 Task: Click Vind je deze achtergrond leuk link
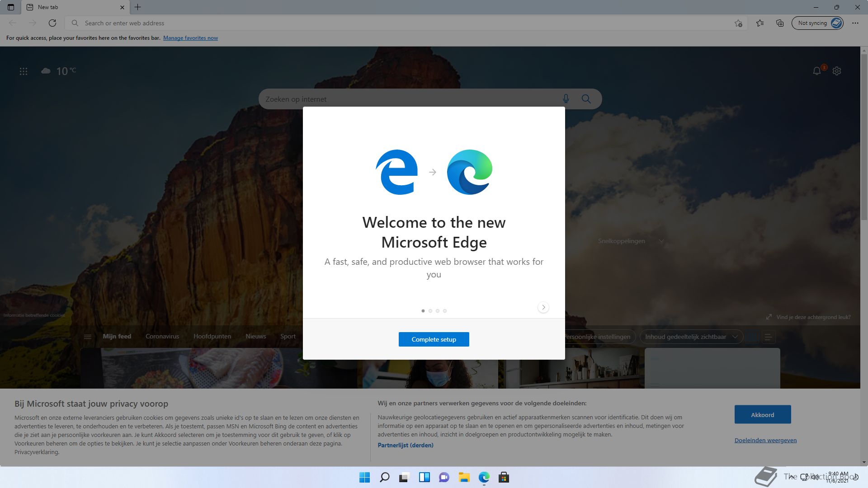[808, 317]
